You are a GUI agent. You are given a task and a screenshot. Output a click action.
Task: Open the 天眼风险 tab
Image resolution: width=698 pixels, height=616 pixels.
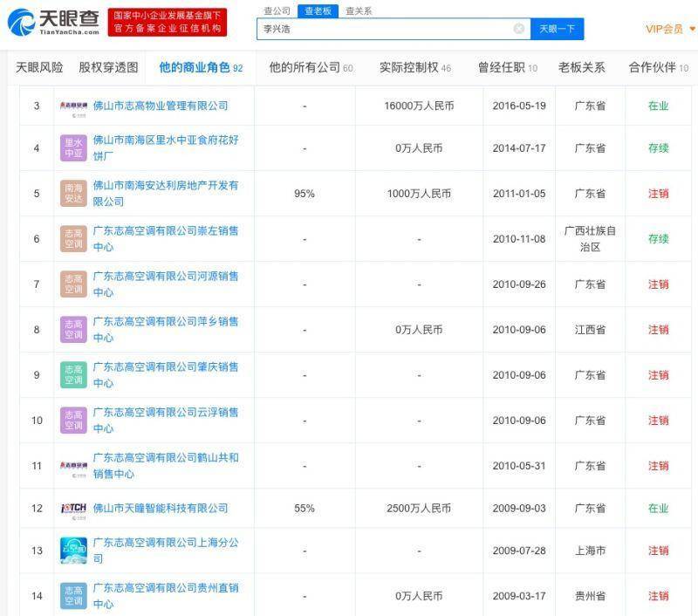[39, 68]
